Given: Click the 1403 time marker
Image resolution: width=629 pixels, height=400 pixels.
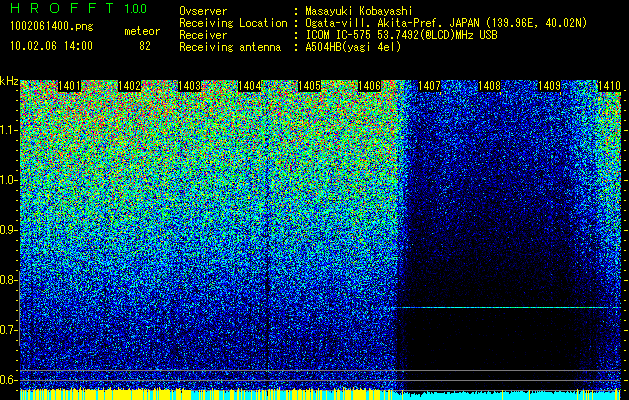Looking at the screenshot, I should [x=189, y=86].
